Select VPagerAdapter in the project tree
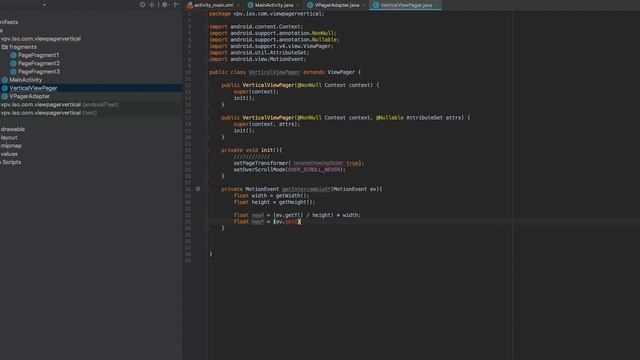The height and width of the screenshot is (360, 640). [29, 96]
